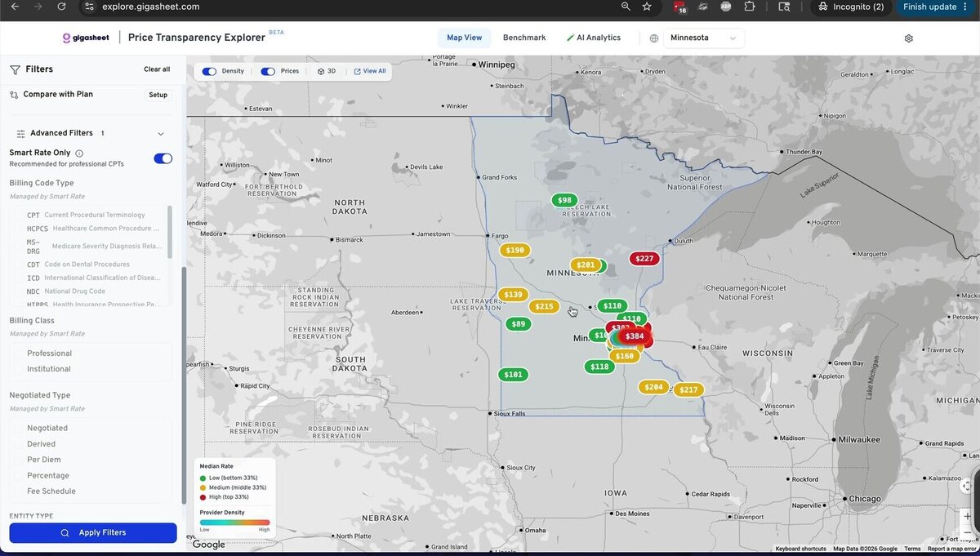
Task: Enable the 3D map view
Action: pyautogui.click(x=326, y=71)
